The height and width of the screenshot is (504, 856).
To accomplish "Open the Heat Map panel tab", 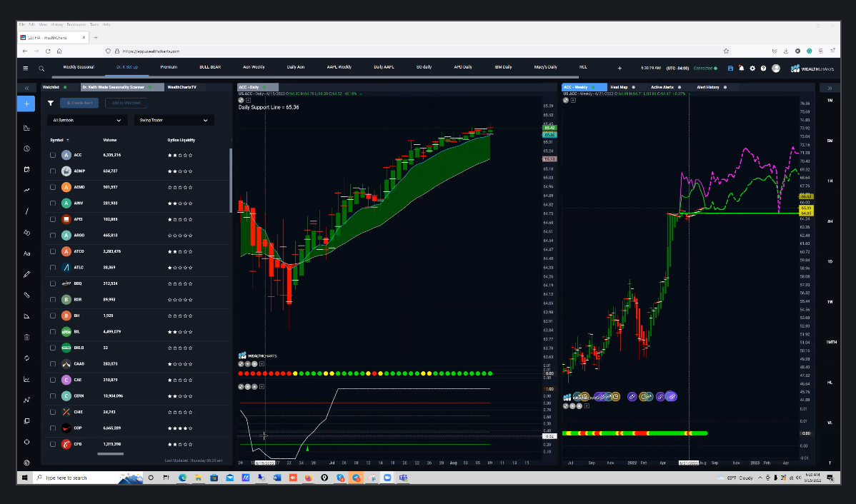I will [619, 87].
